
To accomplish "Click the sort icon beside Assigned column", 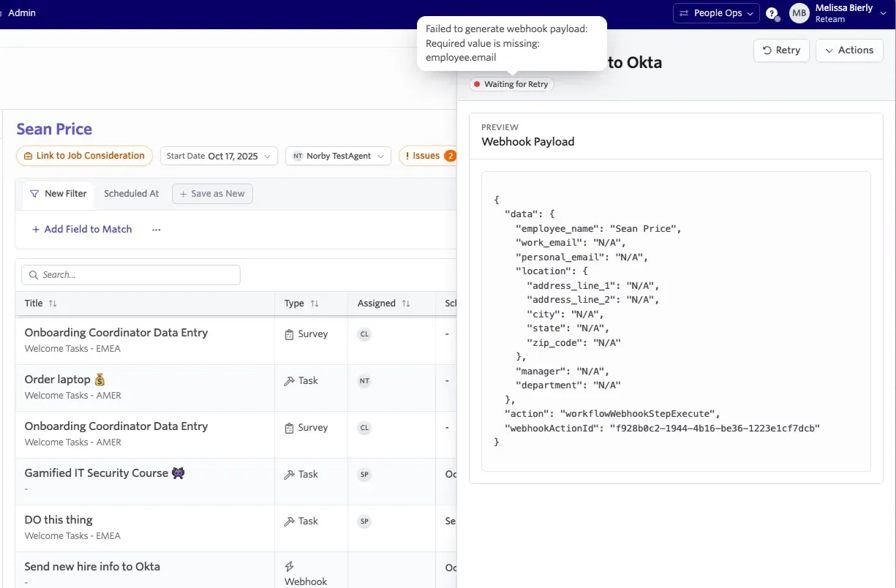I will pyautogui.click(x=406, y=304).
